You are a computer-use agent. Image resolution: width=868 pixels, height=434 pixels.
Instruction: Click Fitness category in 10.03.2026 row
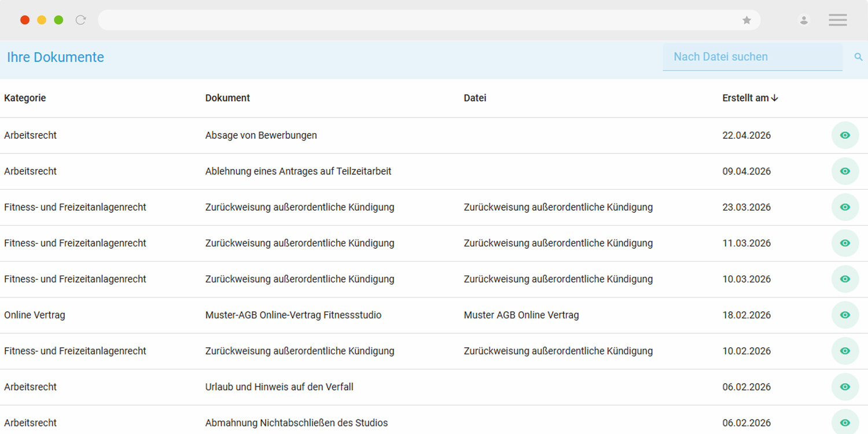click(x=75, y=279)
